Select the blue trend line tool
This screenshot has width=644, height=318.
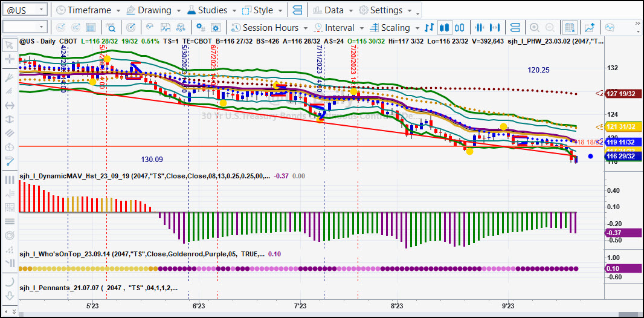(x=9, y=161)
